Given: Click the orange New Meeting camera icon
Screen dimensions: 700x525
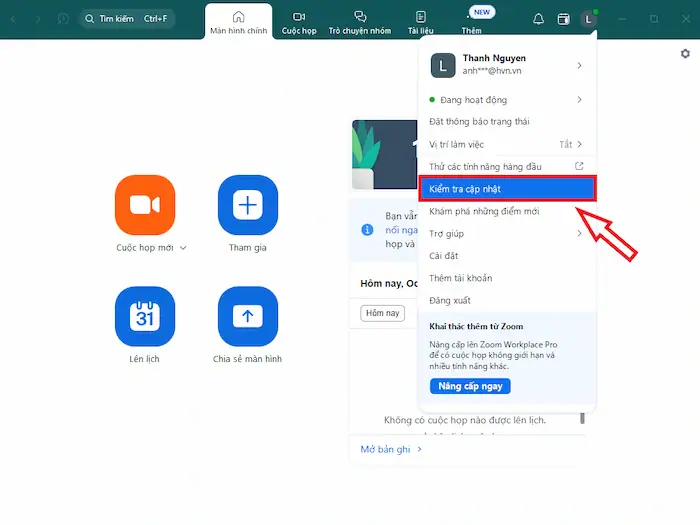Looking at the screenshot, I should [x=145, y=205].
